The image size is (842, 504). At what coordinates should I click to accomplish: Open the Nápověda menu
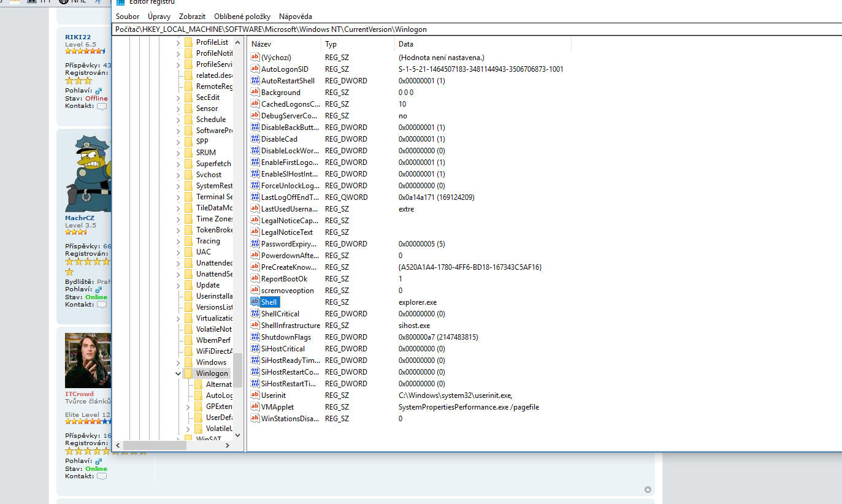pos(296,17)
